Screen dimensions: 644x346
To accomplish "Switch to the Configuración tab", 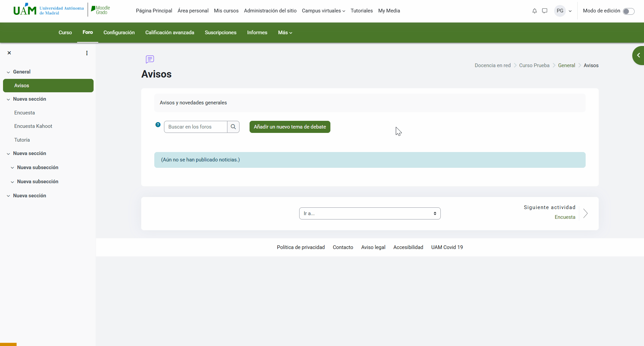I will coord(119,33).
